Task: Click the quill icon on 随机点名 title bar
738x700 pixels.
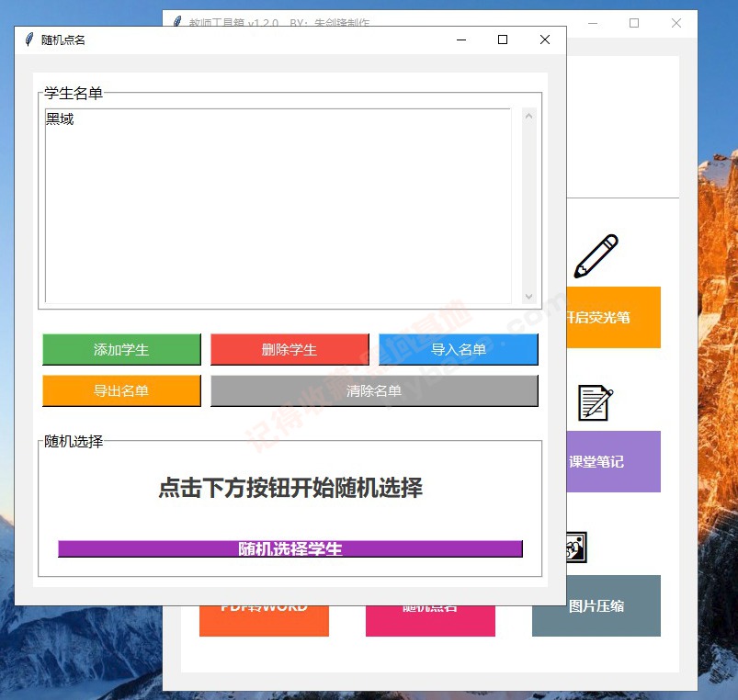Action: 28,40
